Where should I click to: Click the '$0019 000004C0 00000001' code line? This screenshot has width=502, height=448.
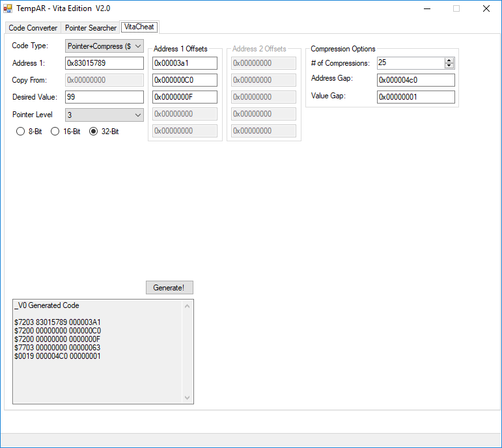(57, 356)
